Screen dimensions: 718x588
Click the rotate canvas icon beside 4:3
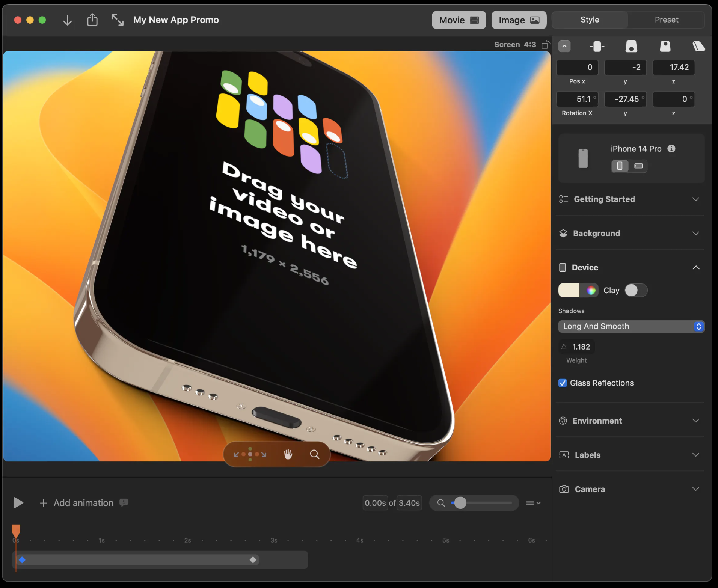pyautogui.click(x=546, y=44)
